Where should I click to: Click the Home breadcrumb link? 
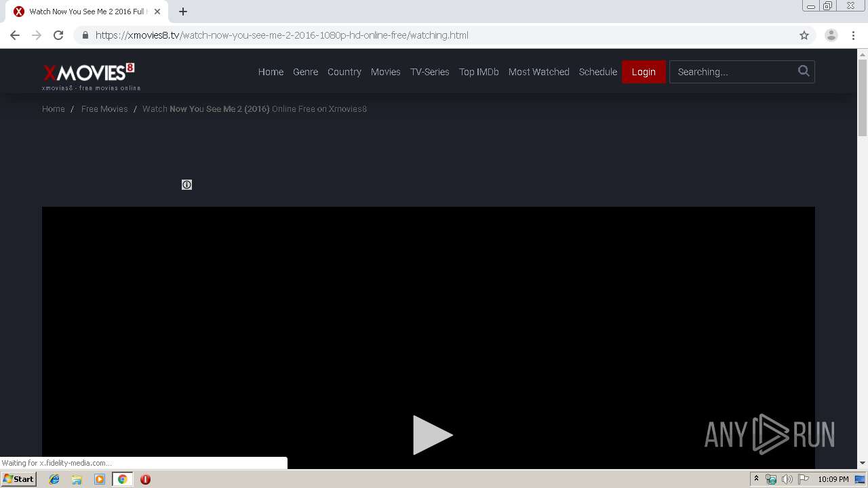click(x=54, y=108)
